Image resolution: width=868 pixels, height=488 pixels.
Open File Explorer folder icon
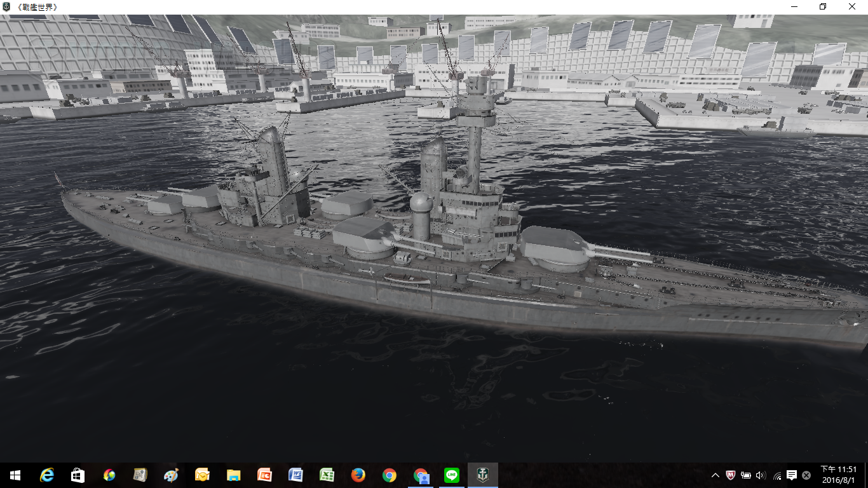pos(233,475)
